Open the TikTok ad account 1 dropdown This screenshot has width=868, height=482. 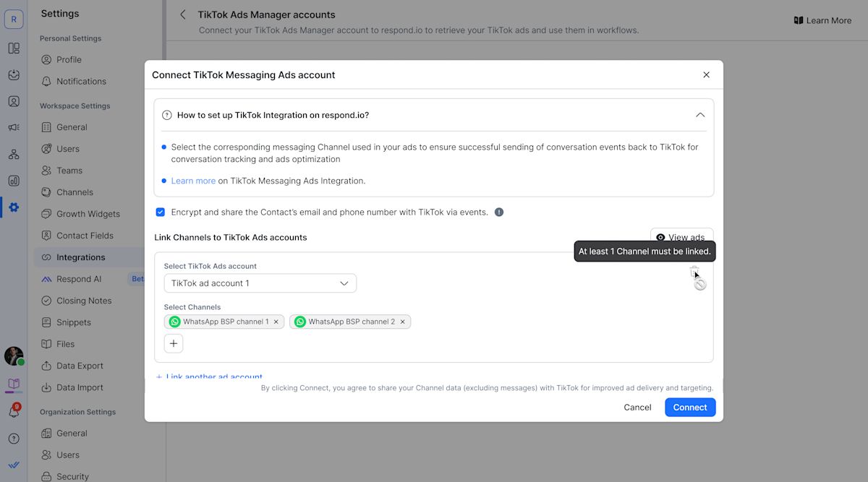[260, 283]
